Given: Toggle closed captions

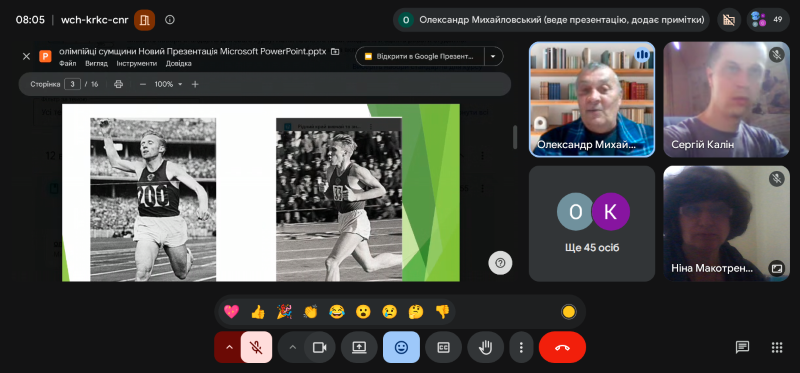Looking at the screenshot, I should click(443, 347).
